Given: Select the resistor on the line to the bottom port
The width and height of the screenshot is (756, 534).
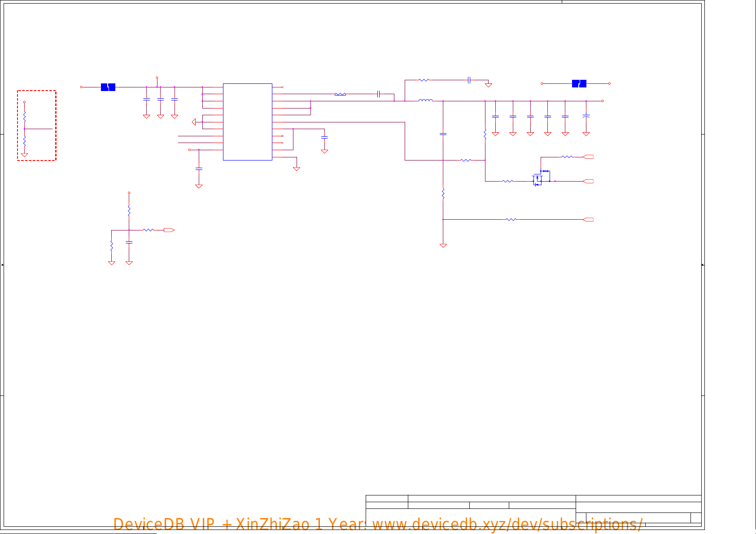Looking at the screenshot, I should (x=511, y=219).
